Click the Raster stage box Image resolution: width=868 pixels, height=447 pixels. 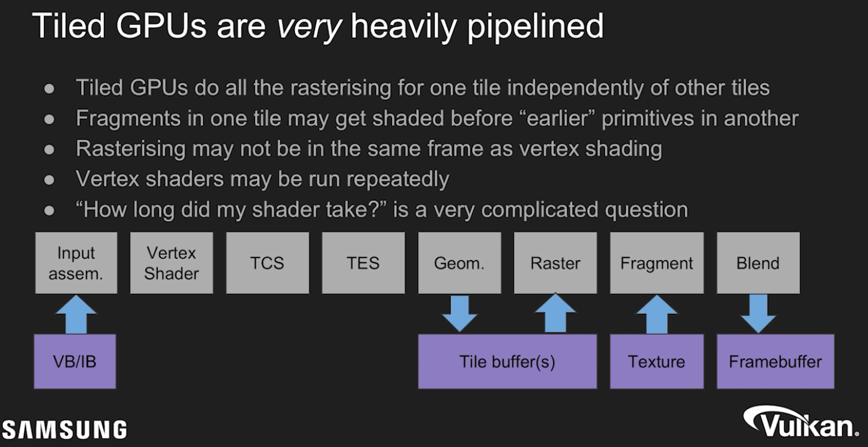pyautogui.click(x=555, y=263)
